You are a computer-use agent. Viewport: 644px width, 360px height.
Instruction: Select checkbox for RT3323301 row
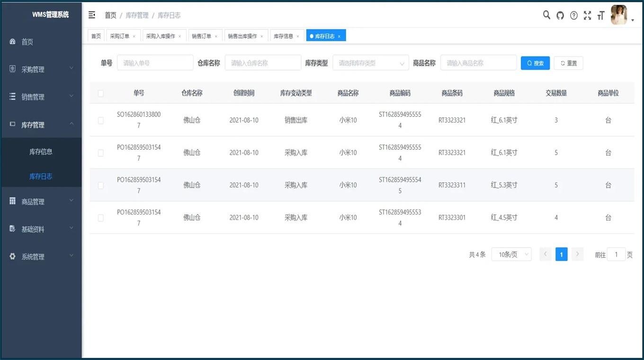[100, 218]
